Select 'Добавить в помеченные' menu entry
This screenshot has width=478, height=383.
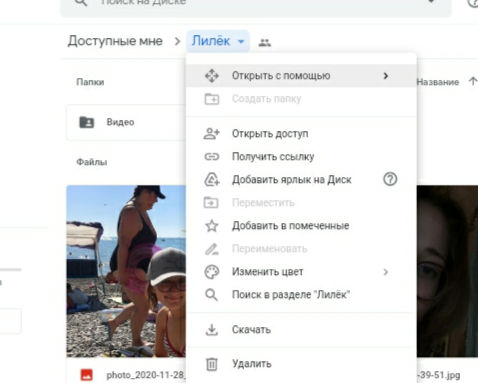click(x=301, y=226)
